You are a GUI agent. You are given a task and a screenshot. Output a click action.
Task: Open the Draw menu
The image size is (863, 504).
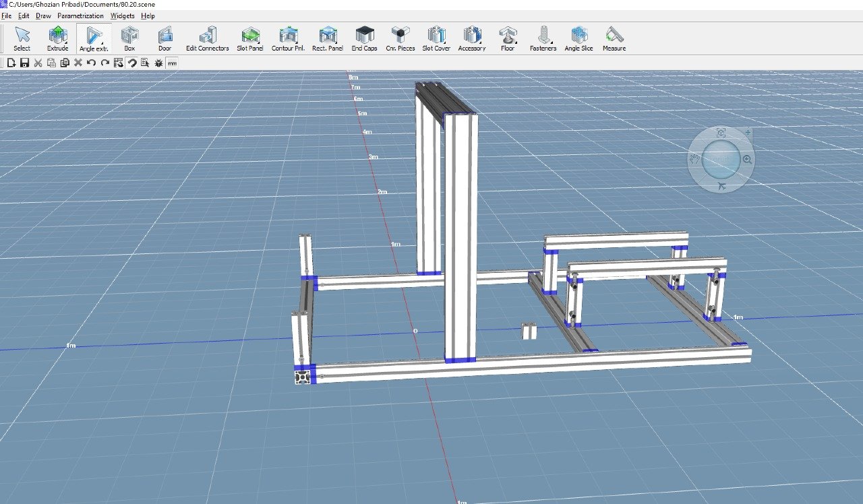(x=43, y=15)
